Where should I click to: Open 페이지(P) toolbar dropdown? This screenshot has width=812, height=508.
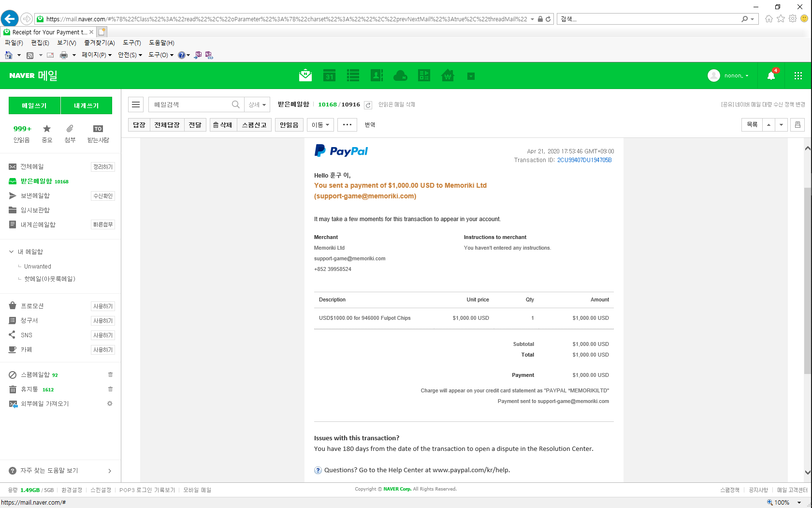click(x=97, y=55)
